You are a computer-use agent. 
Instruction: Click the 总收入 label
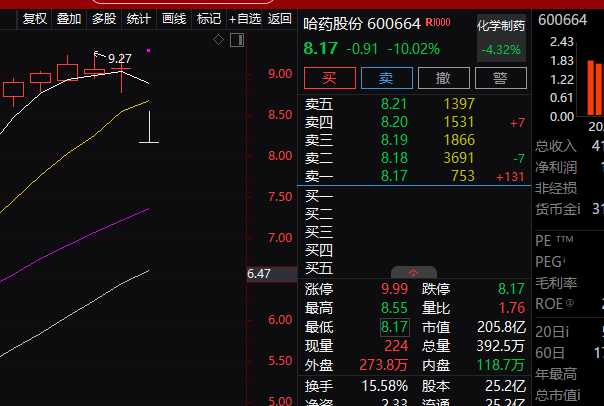(x=556, y=146)
